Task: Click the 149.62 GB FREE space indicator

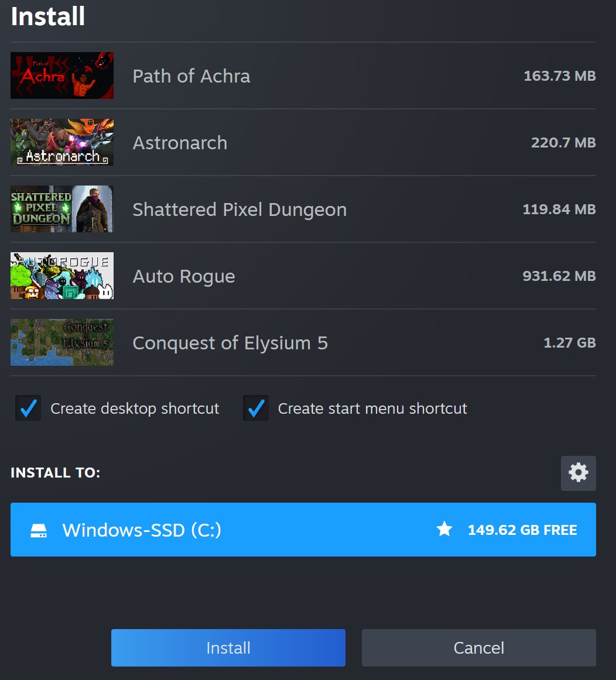Action: pyautogui.click(x=522, y=530)
